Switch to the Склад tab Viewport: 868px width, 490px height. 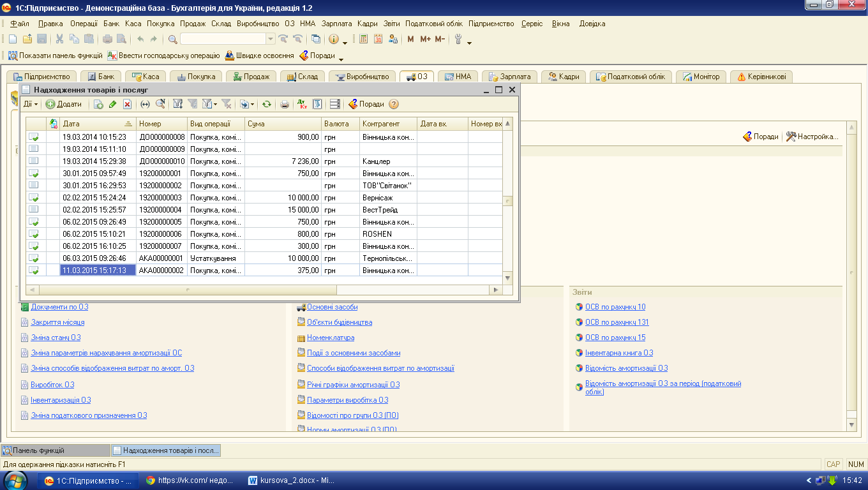click(x=303, y=77)
